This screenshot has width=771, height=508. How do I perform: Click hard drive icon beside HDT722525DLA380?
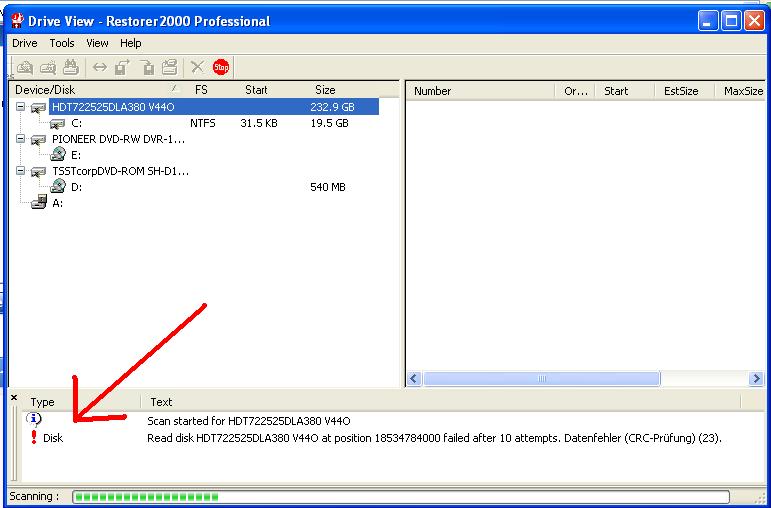tap(38, 107)
